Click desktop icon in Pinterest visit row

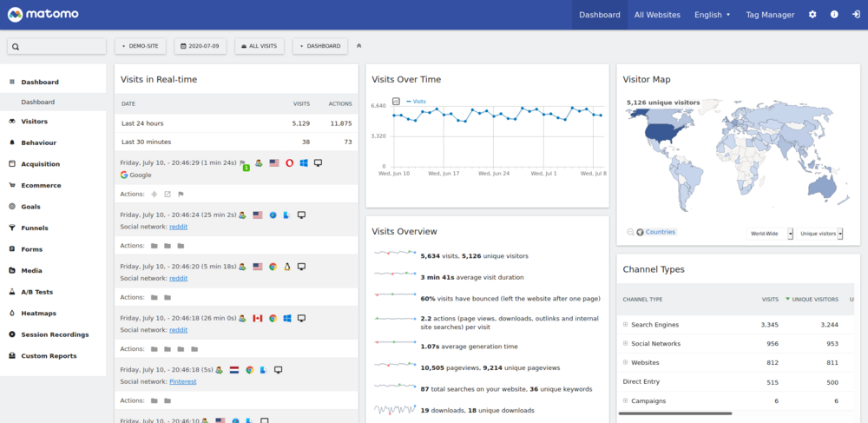click(279, 370)
